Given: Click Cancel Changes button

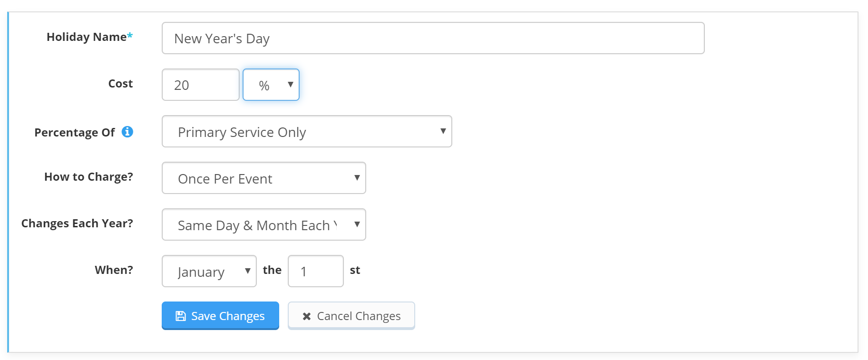Looking at the screenshot, I should pos(351,316).
